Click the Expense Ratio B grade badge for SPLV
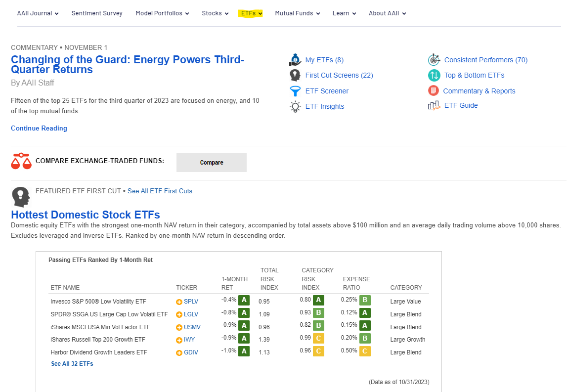The image size is (567, 392). 365,300
